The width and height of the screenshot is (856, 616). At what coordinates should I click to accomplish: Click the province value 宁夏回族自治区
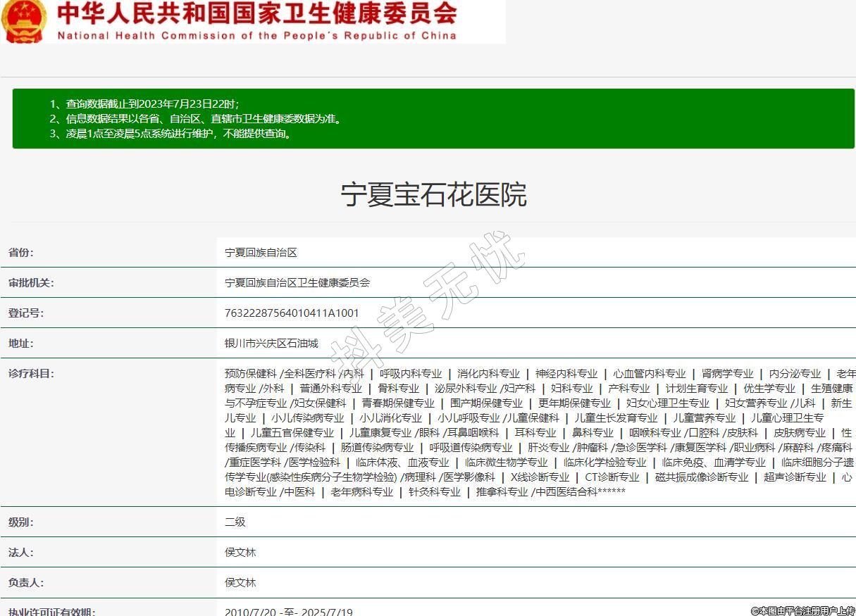(261, 253)
